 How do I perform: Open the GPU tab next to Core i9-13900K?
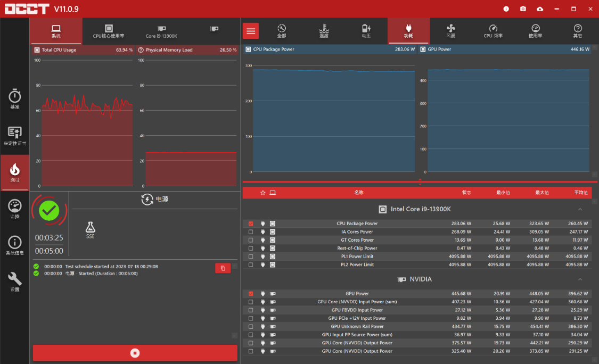click(x=215, y=29)
